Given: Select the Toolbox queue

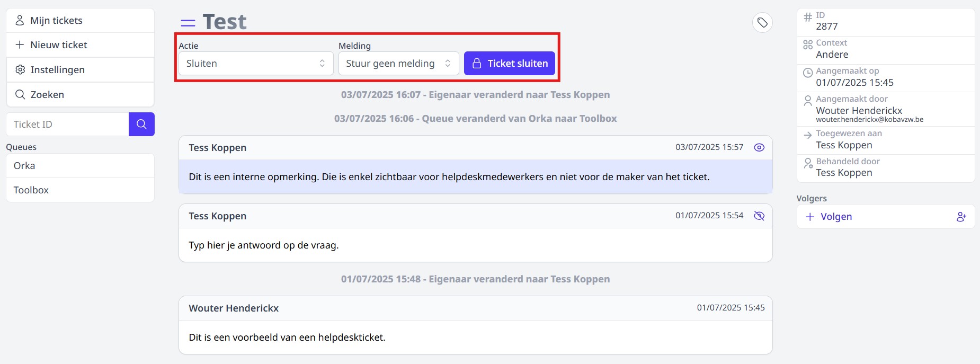Looking at the screenshot, I should click(80, 190).
